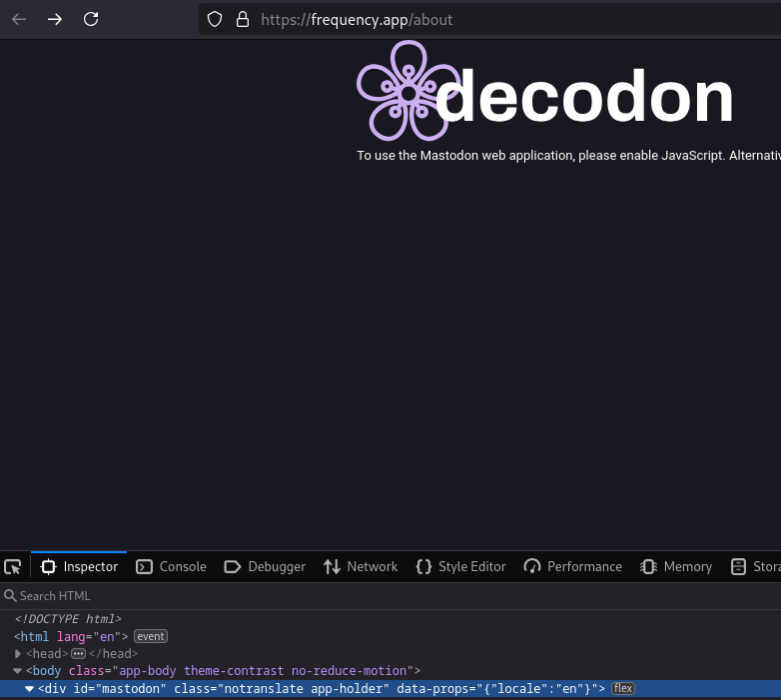Select the DOCTYPE html node
The image size is (781, 700).
[x=68, y=619]
